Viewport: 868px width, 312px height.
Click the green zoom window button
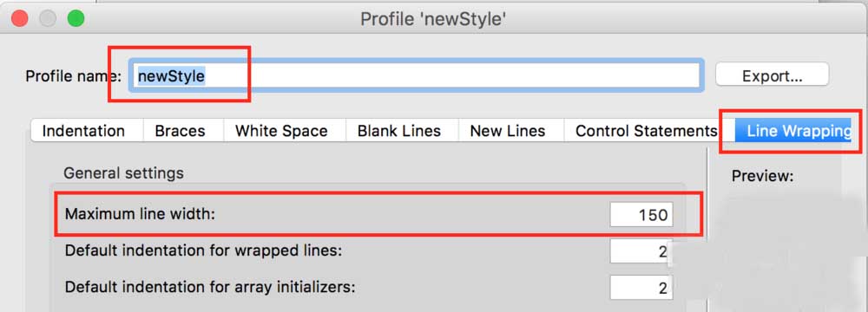point(76,18)
